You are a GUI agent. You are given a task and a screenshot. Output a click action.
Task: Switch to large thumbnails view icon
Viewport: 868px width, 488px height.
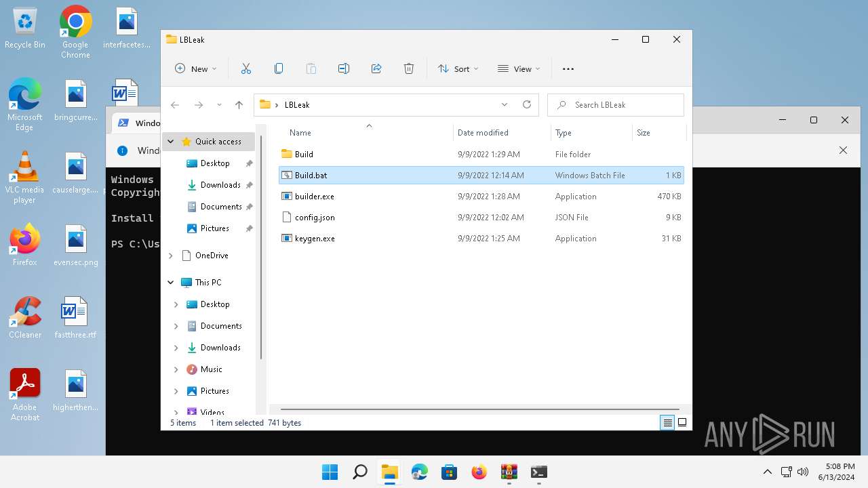(x=682, y=422)
